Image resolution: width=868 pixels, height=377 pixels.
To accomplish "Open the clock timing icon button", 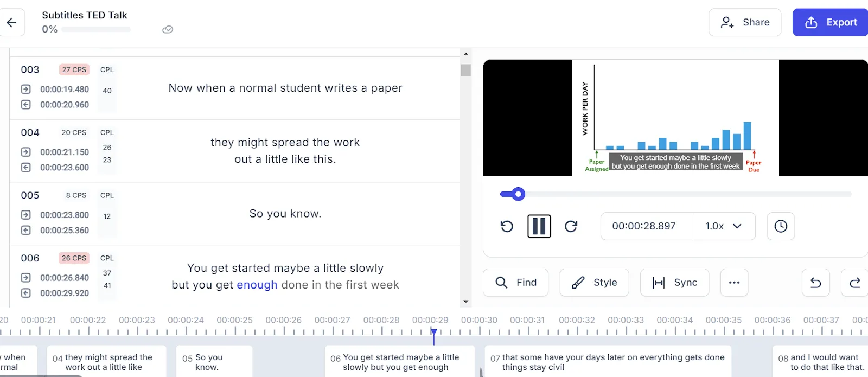I will coord(781,226).
